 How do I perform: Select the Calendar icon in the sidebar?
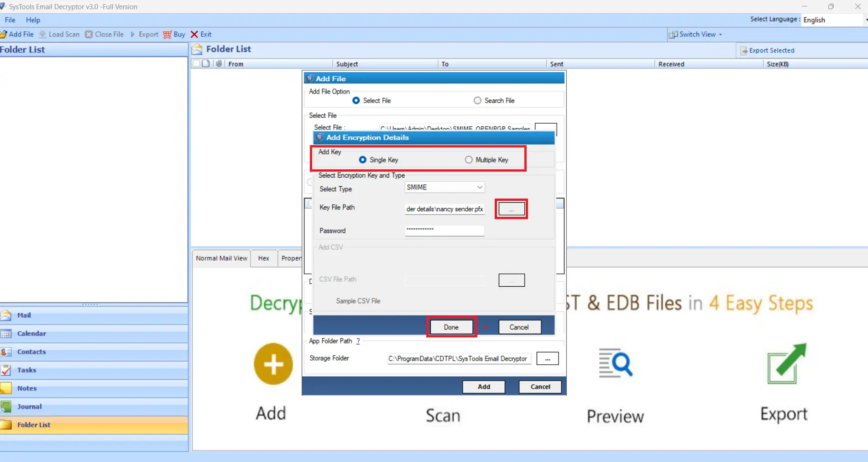[x=6, y=333]
